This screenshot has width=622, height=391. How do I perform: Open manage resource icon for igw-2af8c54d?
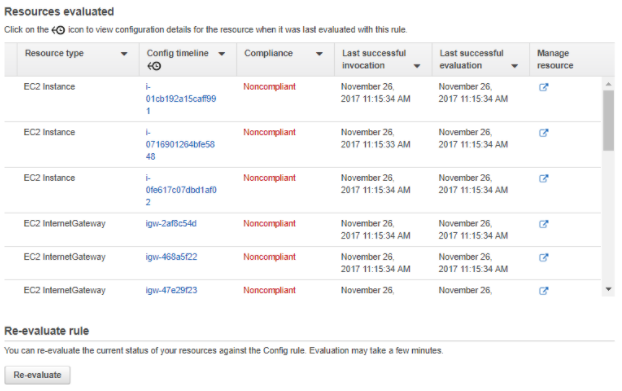(543, 224)
